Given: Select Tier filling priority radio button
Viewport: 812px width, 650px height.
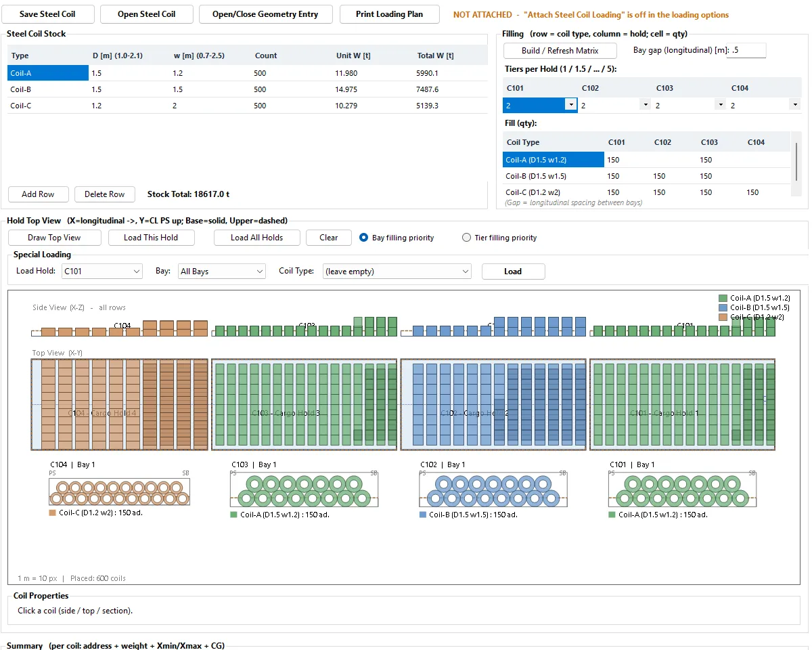Looking at the screenshot, I should 499,238.
